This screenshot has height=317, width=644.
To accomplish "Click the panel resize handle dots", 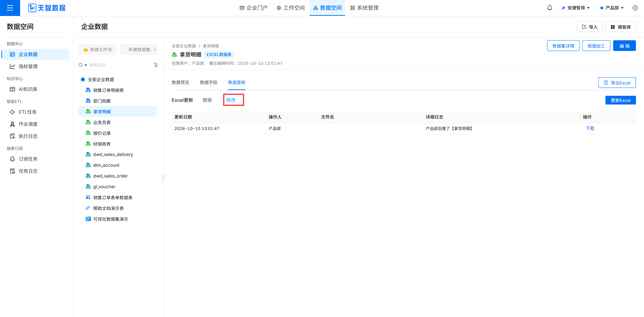I will pos(163,177).
